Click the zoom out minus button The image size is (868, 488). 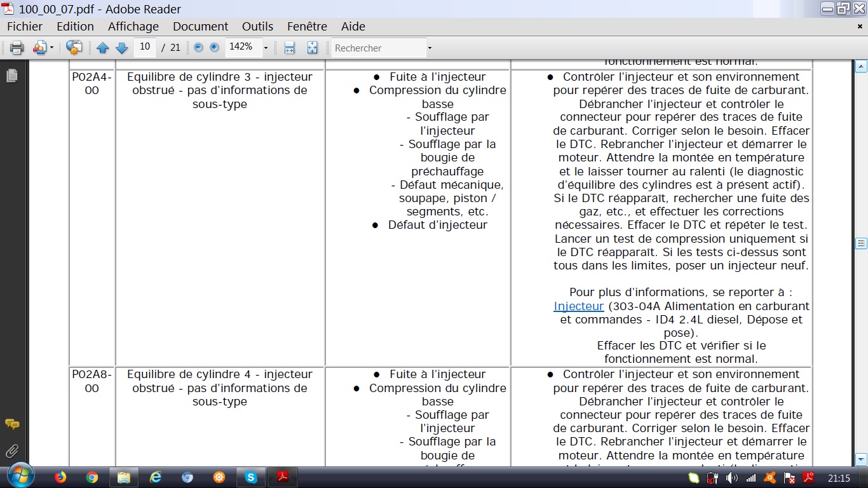(x=198, y=48)
